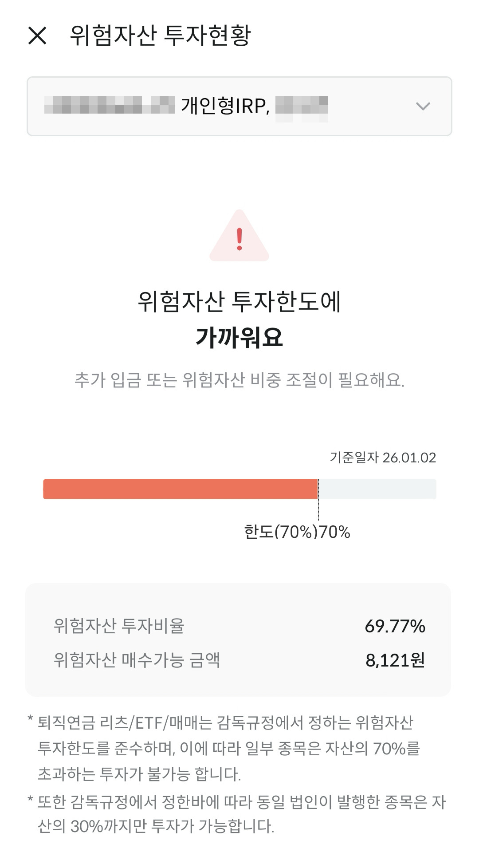Click the orange filled portion of progress bar
The image size is (479, 868).
pyautogui.click(x=181, y=489)
